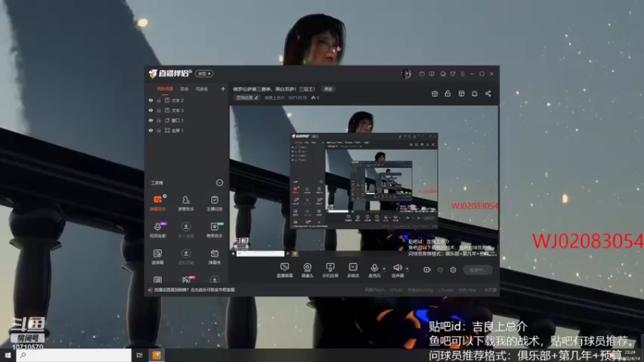This screenshot has height=362, width=644.
Task: Open the bell notifications icon
Action: [474, 93]
